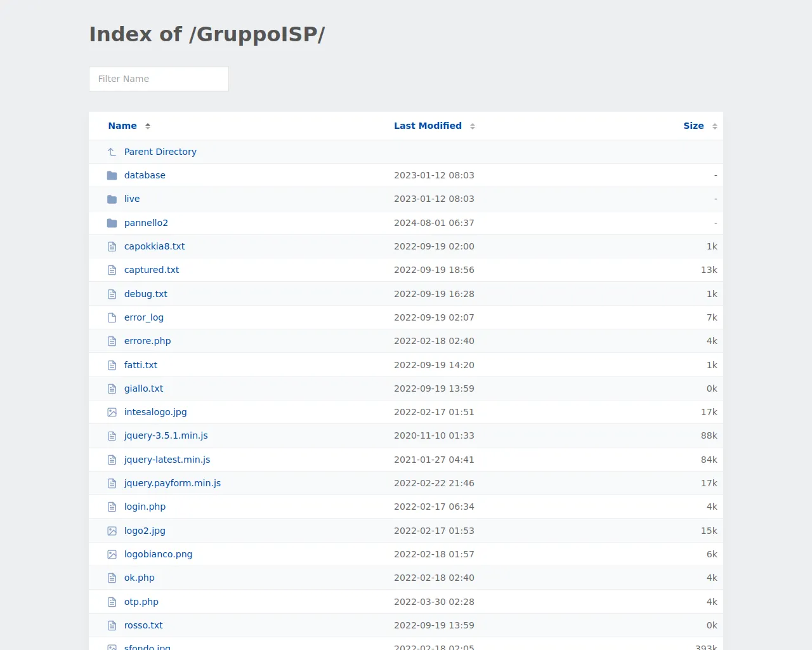Sort listing by the Size header

[693, 126]
